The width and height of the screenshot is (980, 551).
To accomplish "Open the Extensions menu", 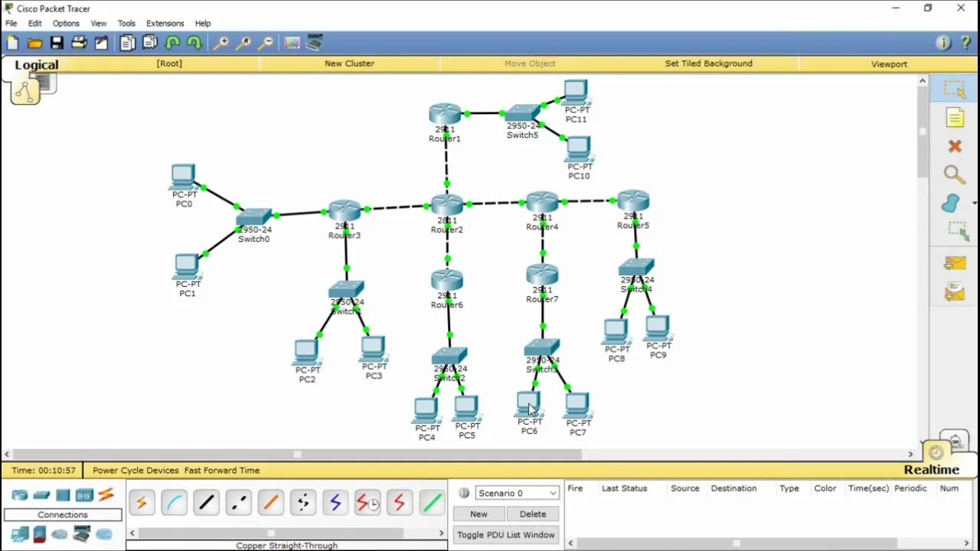I will [x=165, y=24].
